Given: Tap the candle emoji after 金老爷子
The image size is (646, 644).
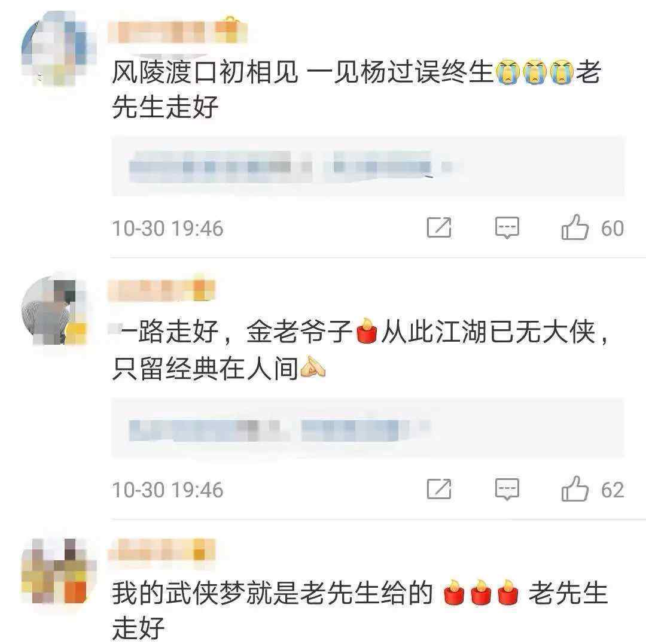Looking at the screenshot, I should 366,331.
